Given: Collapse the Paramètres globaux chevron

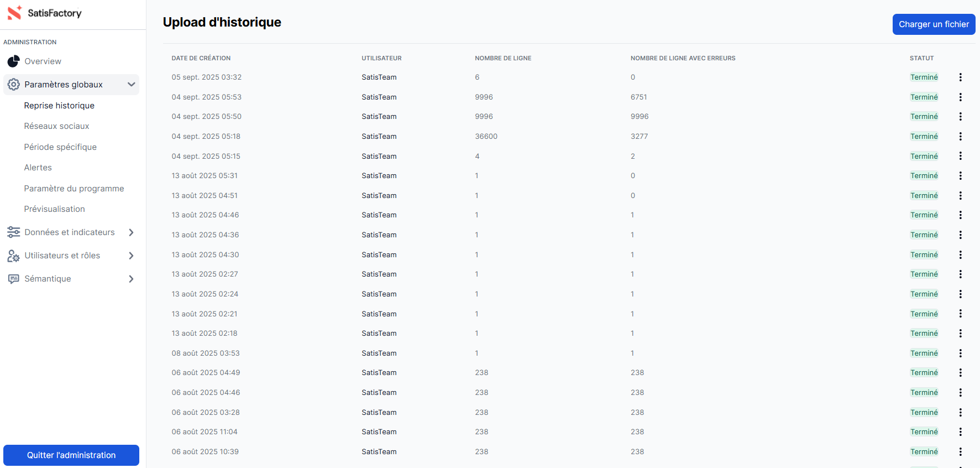Looking at the screenshot, I should point(131,85).
